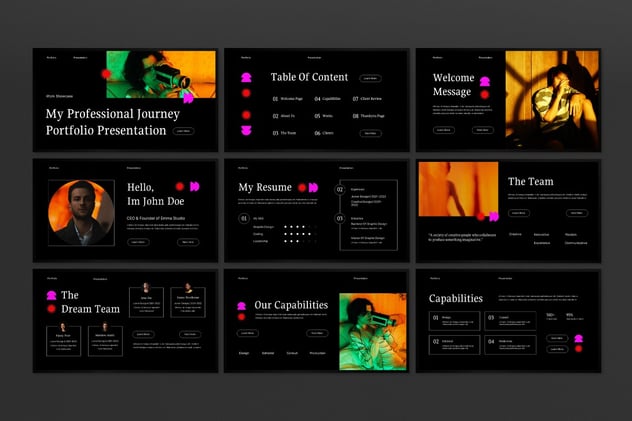This screenshot has width=632, height=421.
Task: Click the 01 box on Capabilities slide
Action: click(454, 320)
